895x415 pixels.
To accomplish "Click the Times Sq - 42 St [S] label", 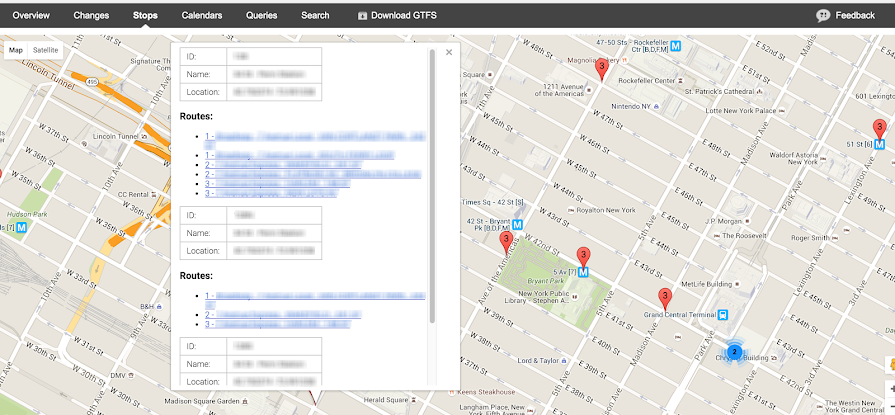I will pos(492,203).
